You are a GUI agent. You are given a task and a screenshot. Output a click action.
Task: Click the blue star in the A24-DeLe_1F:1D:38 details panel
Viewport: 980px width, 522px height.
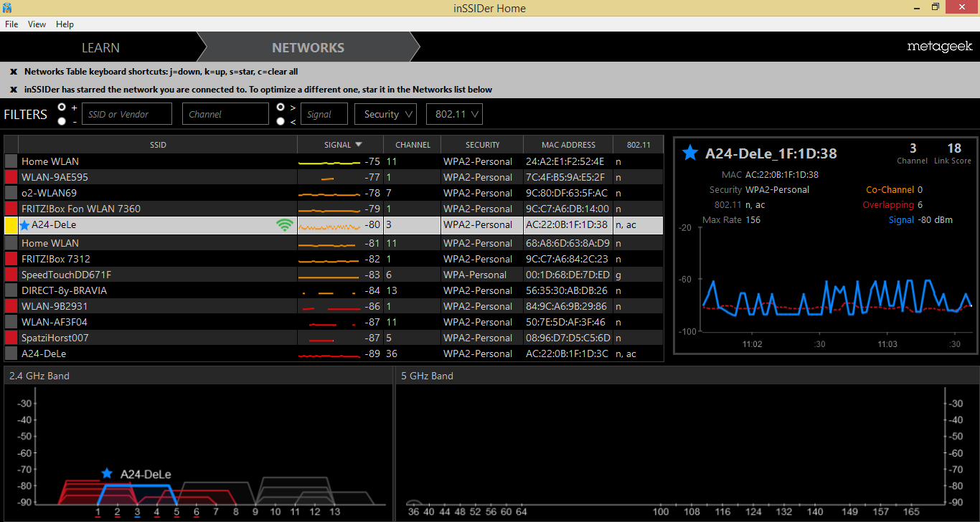690,153
